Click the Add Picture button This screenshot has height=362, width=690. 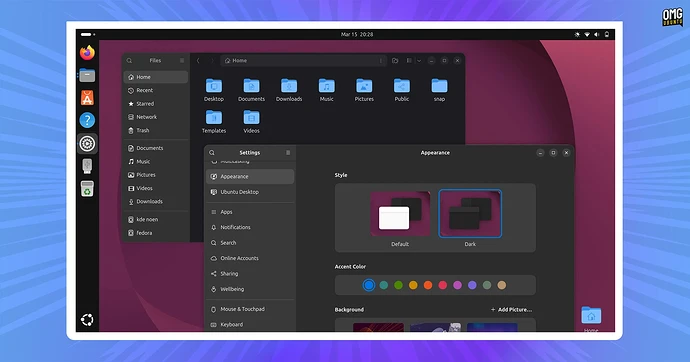pos(511,310)
